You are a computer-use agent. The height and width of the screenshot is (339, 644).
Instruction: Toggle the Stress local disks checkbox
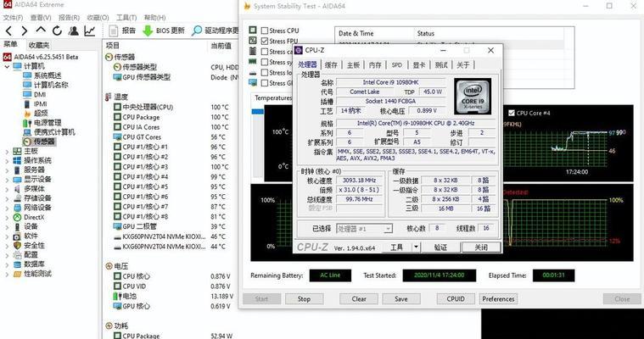pos(265,72)
